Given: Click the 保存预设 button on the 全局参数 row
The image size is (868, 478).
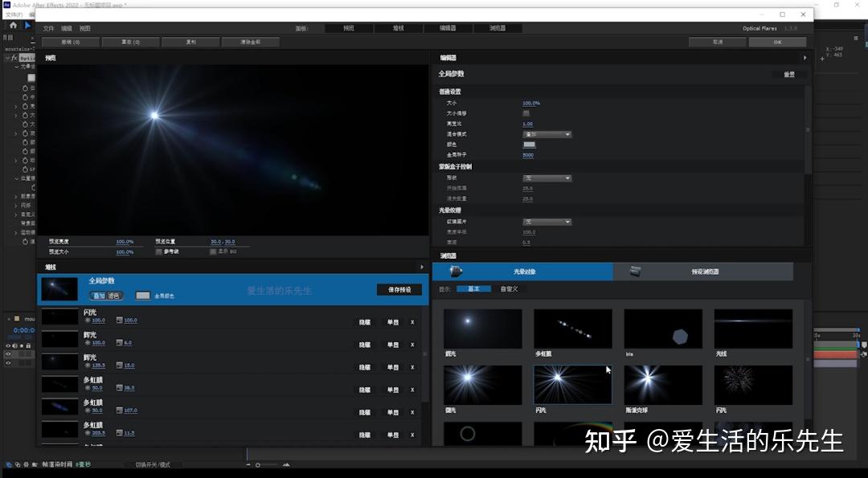Looking at the screenshot, I should (x=399, y=290).
